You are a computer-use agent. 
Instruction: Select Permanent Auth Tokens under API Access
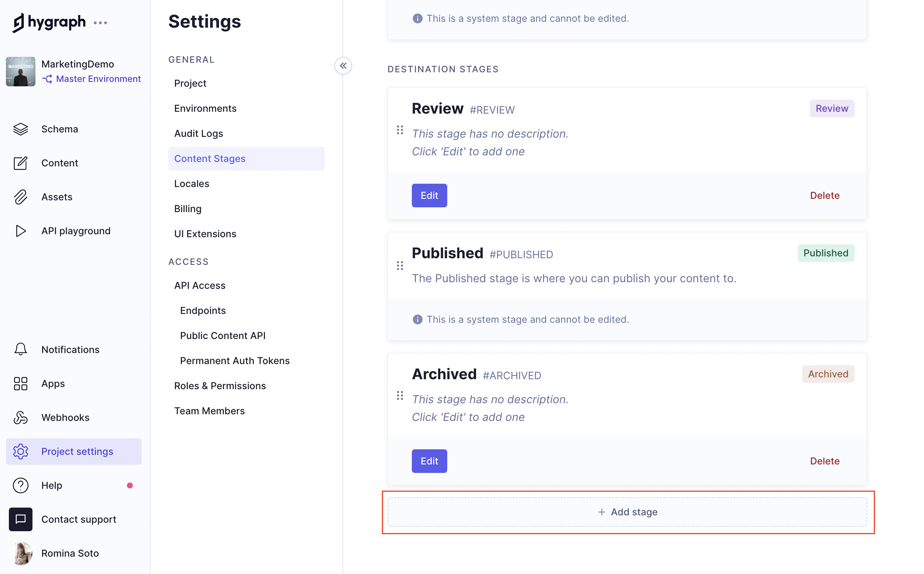[x=234, y=361]
